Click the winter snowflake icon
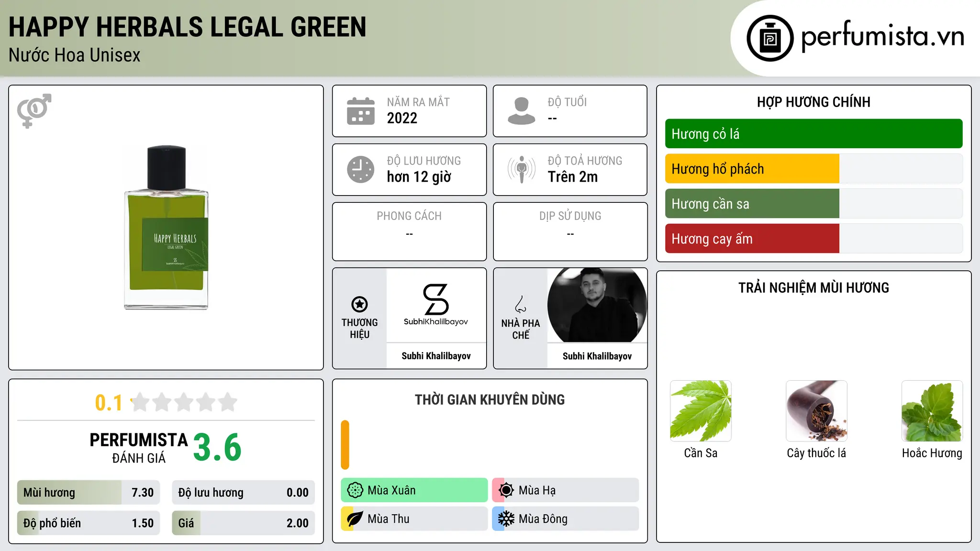The image size is (980, 551). [x=506, y=519]
